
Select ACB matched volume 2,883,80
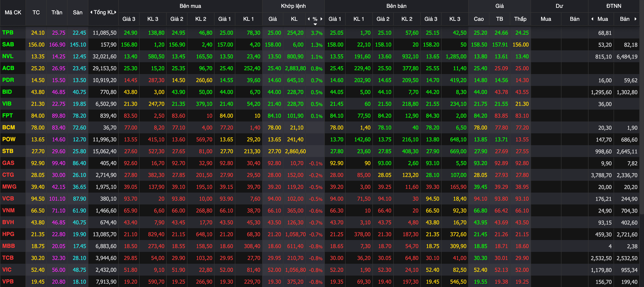click(x=295, y=68)
